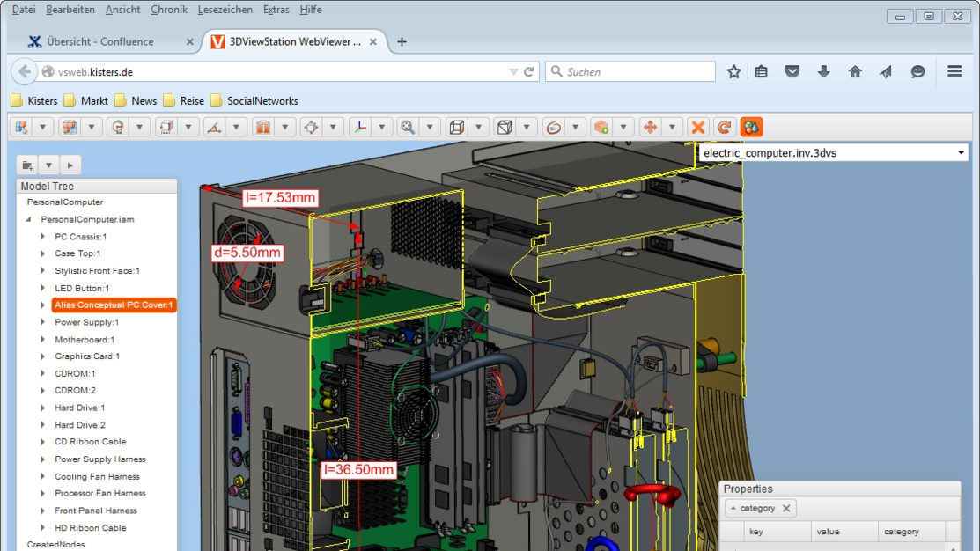Activate the explode/transform crosshair tool

click(x=311, y=128)
